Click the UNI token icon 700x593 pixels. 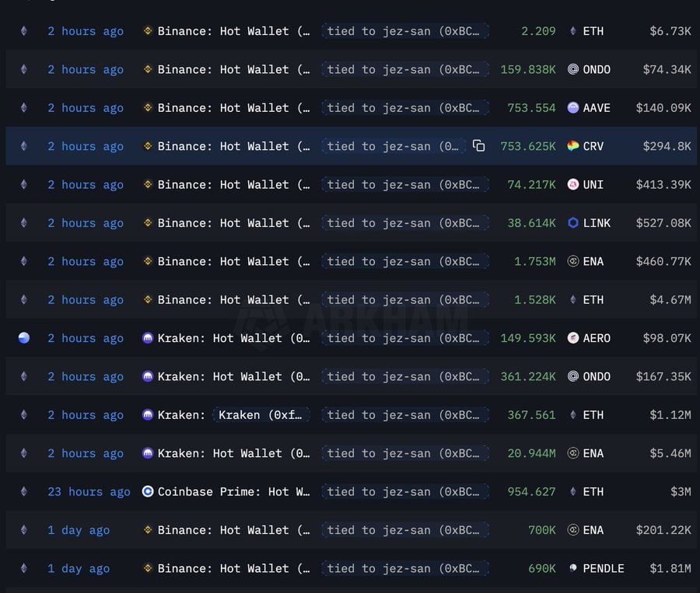pos(573,185)
